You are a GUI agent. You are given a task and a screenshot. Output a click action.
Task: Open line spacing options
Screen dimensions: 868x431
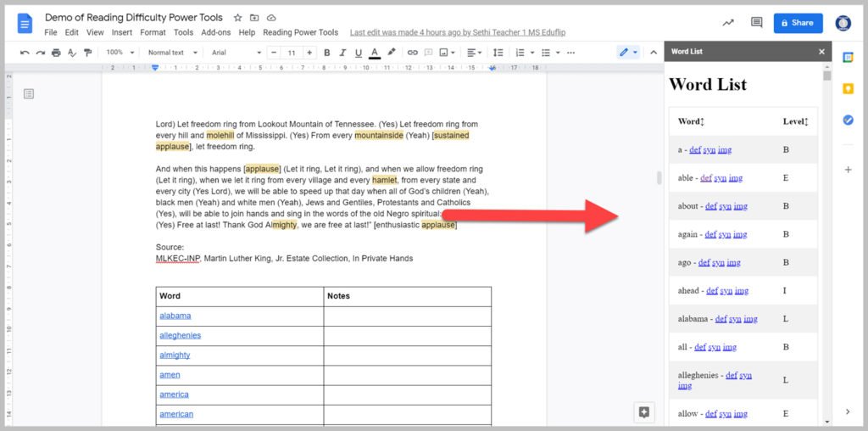point(498,53)
